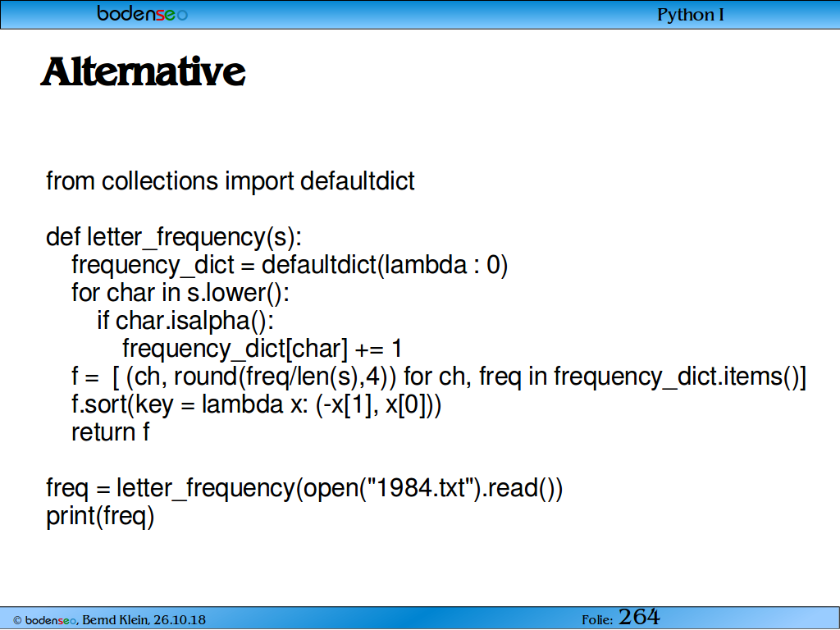Click the footer copyright '© bodenseo, Bernd Klein, 26.10.18'
The height and width of the screenshot is (630, 840).
pyautogui.click(x=109, y=620)
